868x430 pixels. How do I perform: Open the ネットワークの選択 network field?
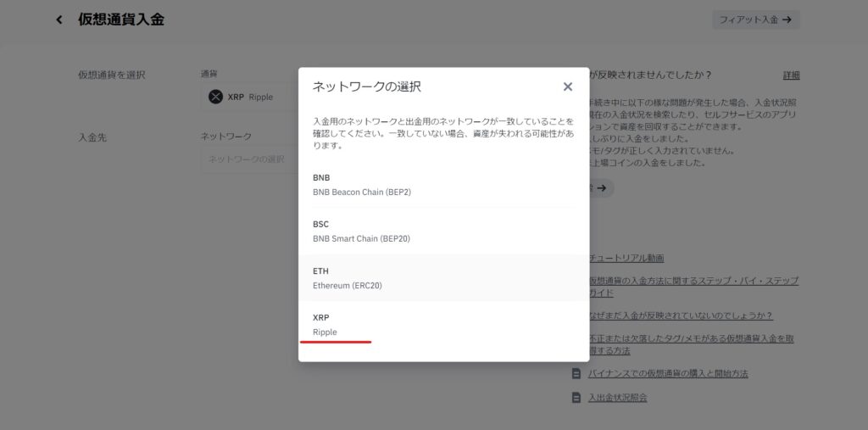[x=250, y=159]
